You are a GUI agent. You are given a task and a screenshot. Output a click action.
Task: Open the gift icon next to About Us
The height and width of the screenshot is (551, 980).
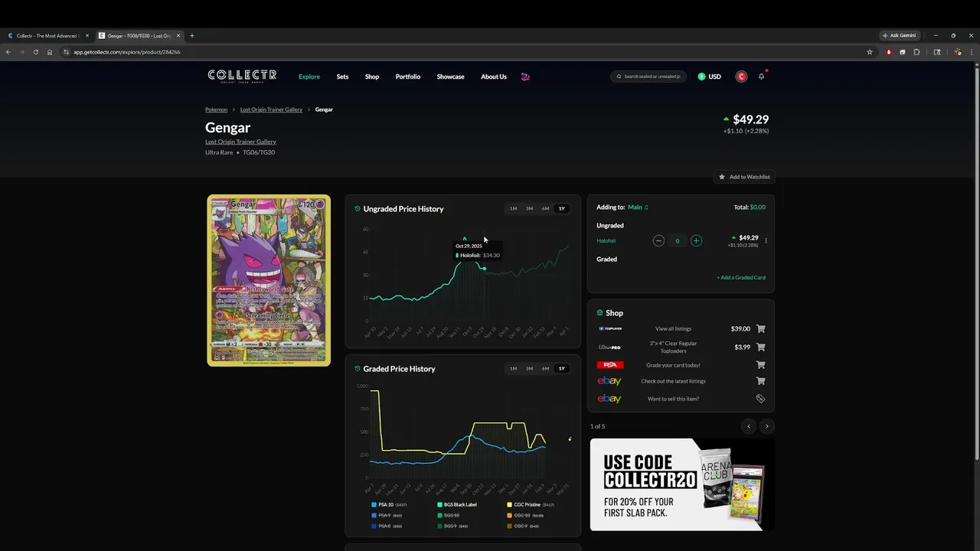point(525,77)
